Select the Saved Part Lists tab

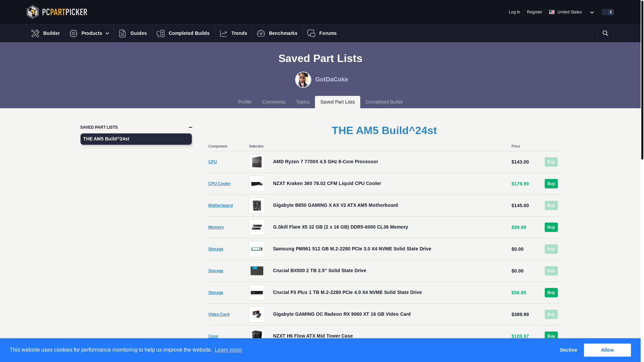(337, 102)
